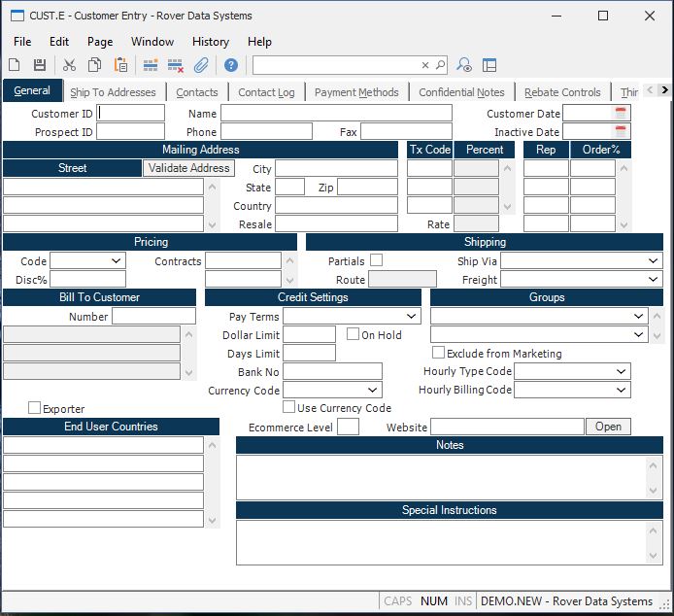
Task: Open attachments with the paperclip icon
Action: (x=201, y=65)
